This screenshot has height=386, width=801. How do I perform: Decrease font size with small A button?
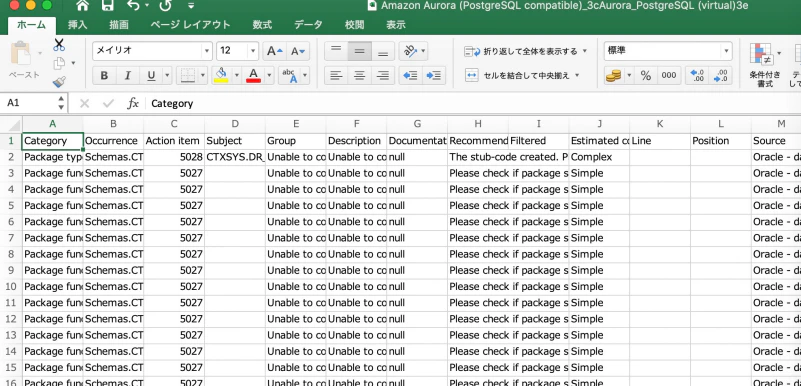pyautogui.click(x=298, y=51)
